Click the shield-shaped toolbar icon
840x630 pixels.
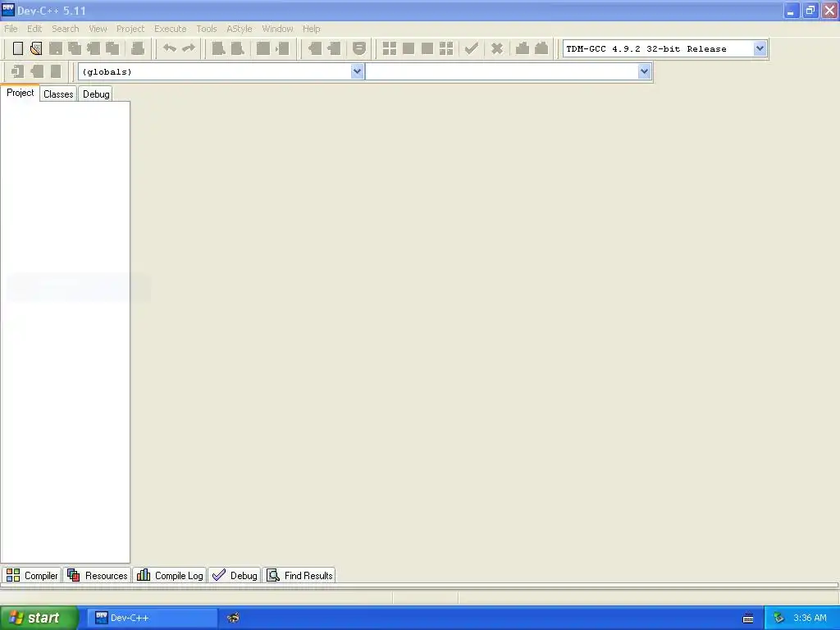(359, 48)
